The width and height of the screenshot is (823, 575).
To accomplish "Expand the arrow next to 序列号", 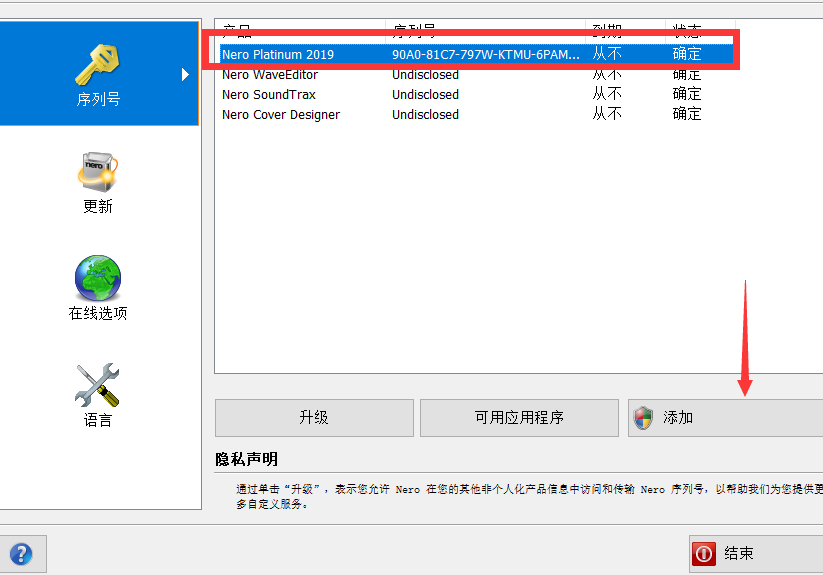I will pyautogui.click(x=185, y=74).
